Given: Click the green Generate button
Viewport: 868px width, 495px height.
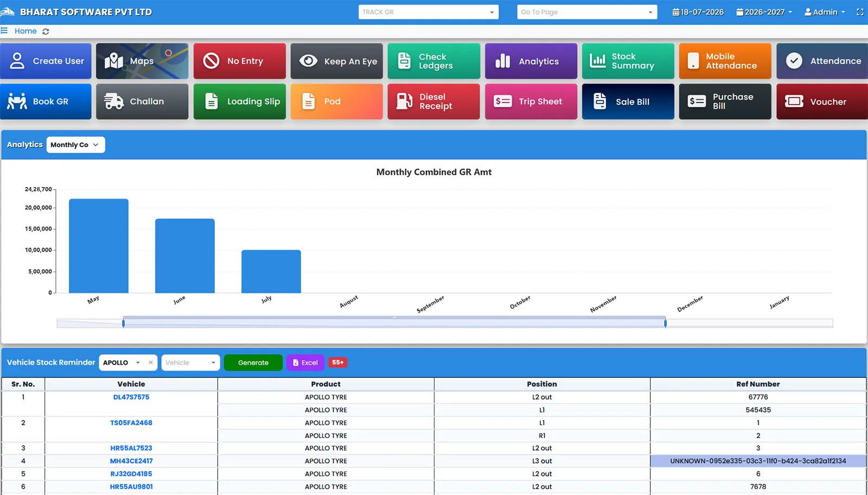Looking at the screenshot, I should coord(253,363).
